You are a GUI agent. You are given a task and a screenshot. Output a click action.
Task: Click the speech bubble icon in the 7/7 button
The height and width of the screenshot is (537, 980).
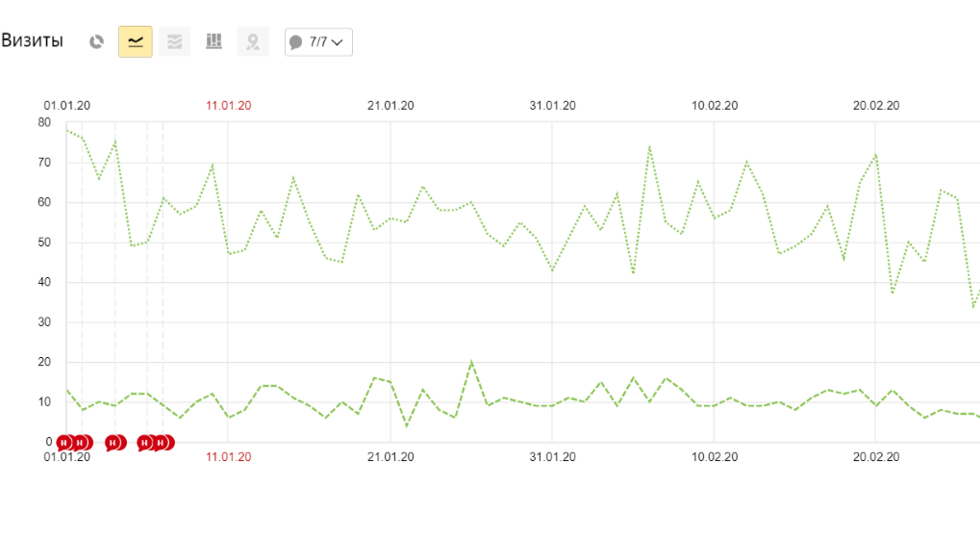[x=296, y=42]
